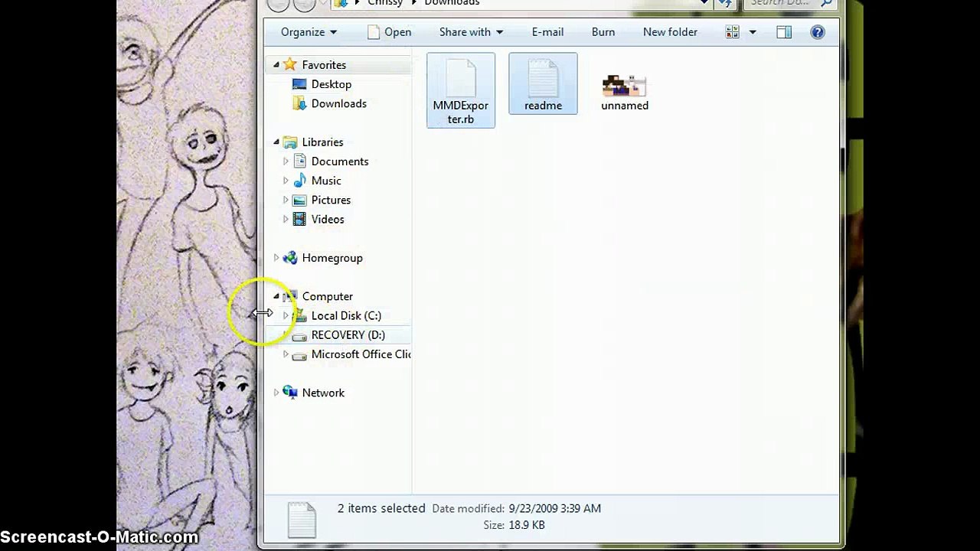Click the Downloads breadcrumb in the address bar

pos(452,4)
